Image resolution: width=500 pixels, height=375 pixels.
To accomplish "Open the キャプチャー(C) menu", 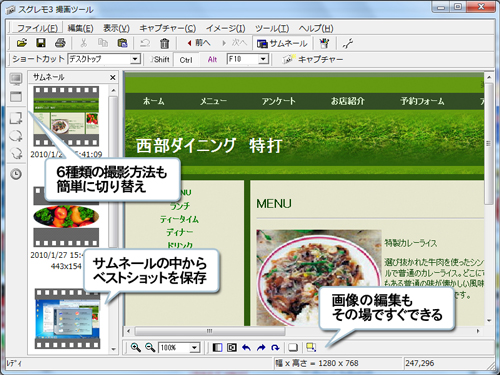I will (168, 28).
